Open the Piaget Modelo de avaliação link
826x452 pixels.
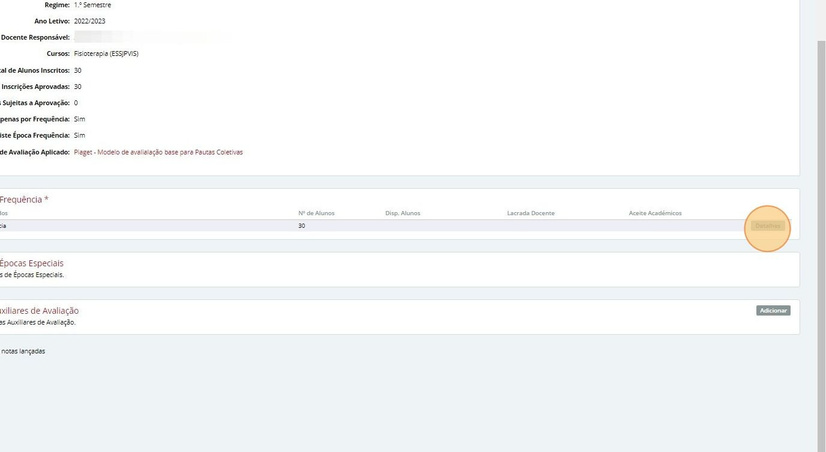pos(158,152)
